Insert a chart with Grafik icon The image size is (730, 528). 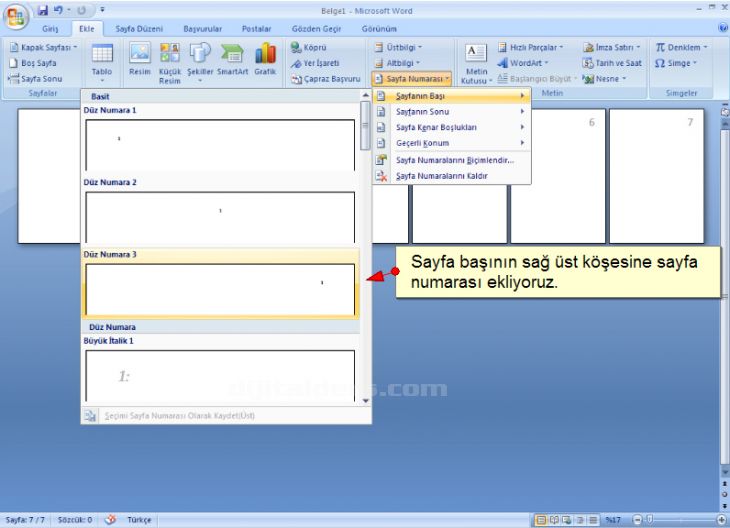[265, 60]
